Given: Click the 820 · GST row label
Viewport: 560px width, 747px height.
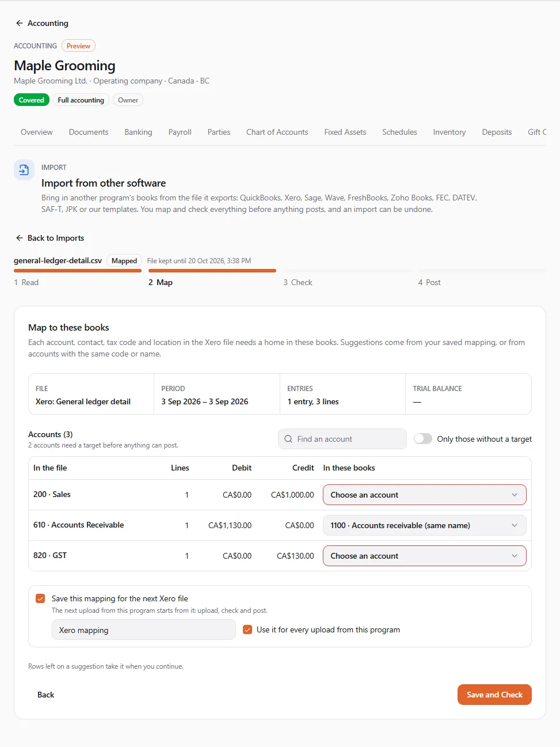Looking at the screenshot, I should (x=50, y=555).
